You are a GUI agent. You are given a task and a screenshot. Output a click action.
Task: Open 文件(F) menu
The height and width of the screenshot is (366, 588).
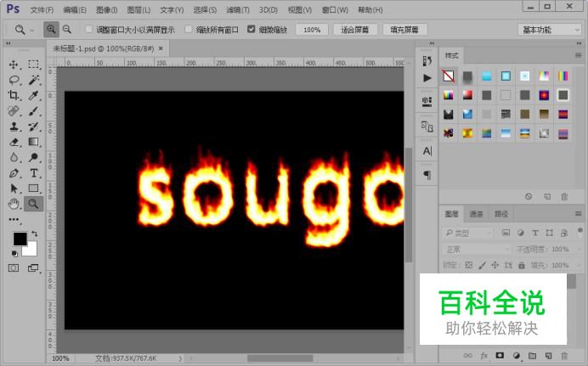[x=42, y=10]
